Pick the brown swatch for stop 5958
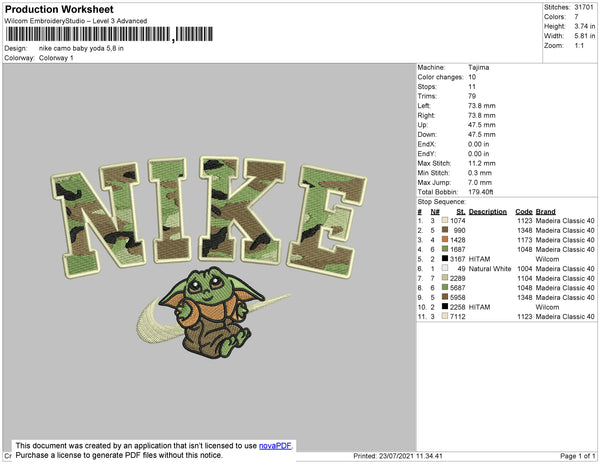The height and width of the screenshot is (464, 600). tap(445, 297)
